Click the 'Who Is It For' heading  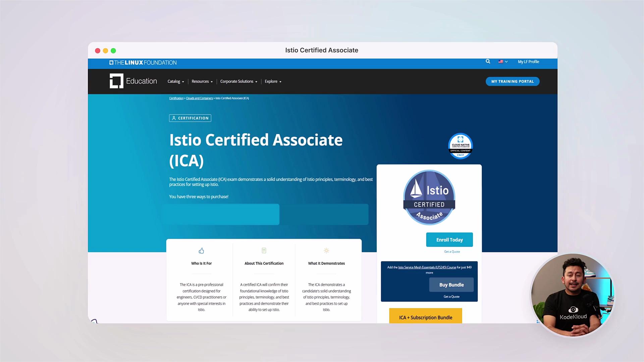coord(201,263)
